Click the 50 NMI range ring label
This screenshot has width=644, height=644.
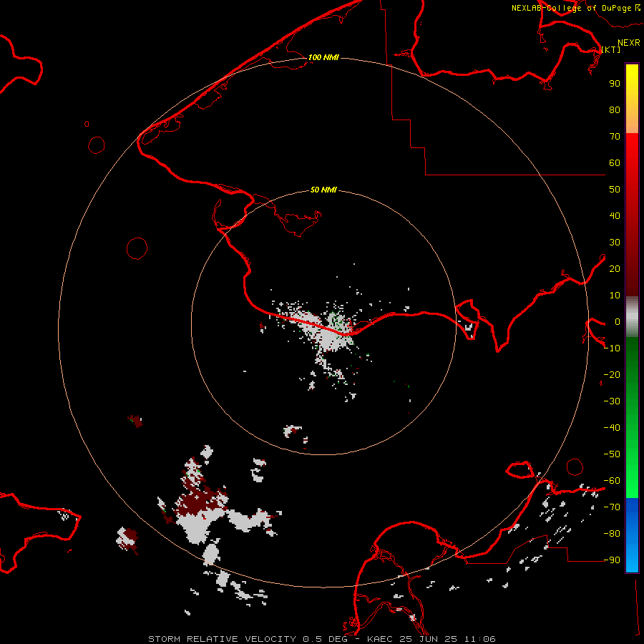[323, 190]
